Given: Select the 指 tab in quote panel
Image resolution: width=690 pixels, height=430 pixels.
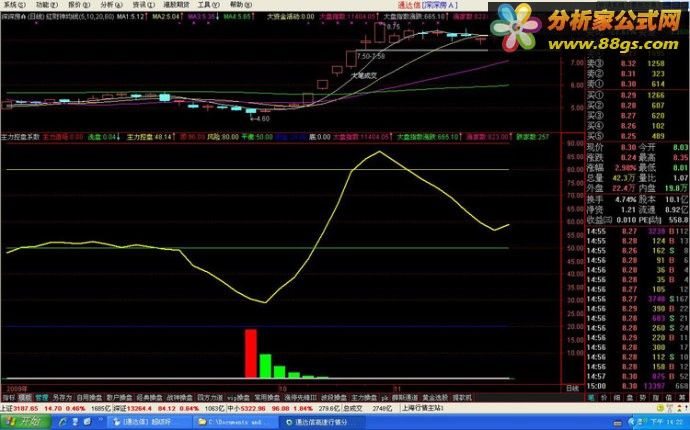Looking at the screenshot, I should 656,397.
